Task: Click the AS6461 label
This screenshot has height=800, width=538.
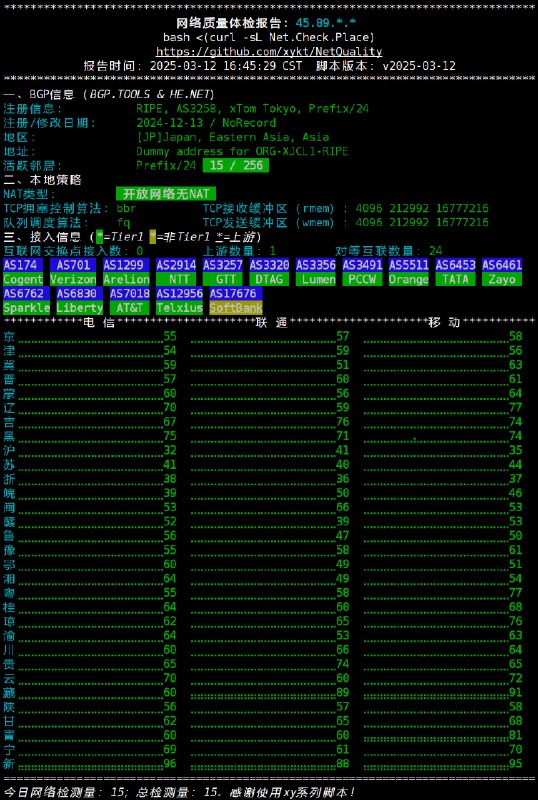Action: point(502,265)
